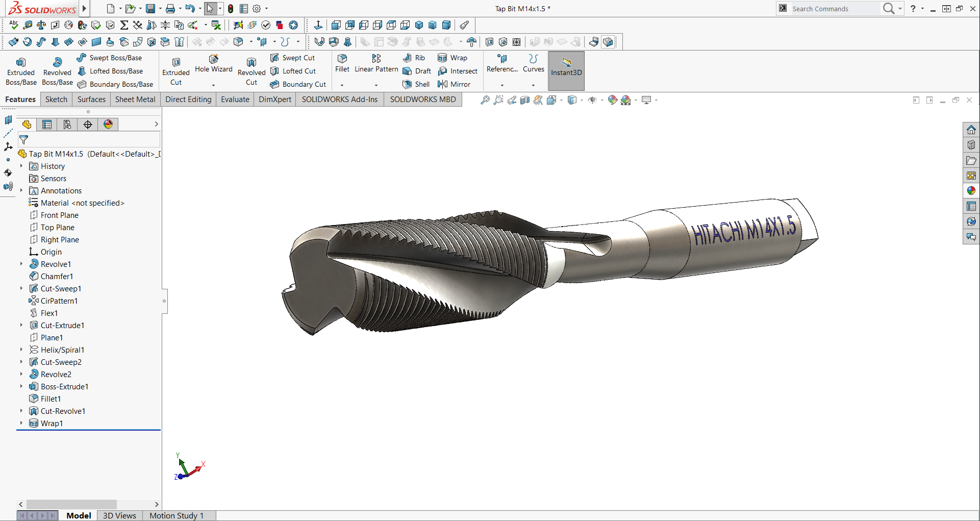
Task: Expand the Helix/Spiral1 feature
Action: 21,350
